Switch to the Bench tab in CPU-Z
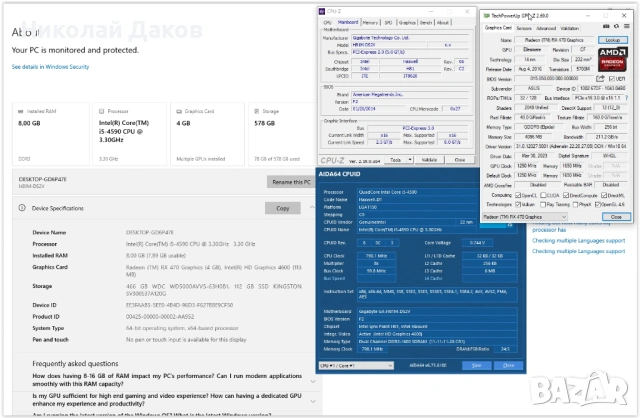 pos(426,22)
